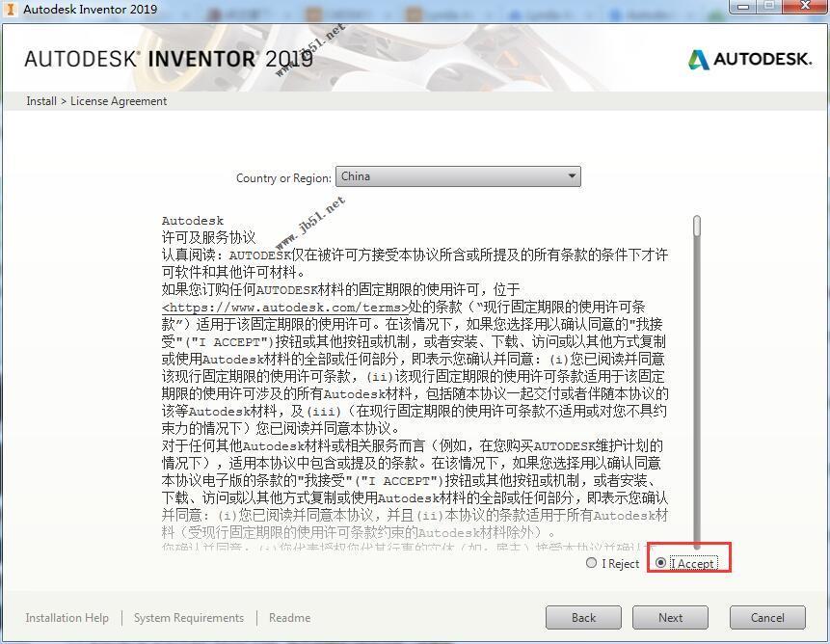Screen dimensions: 830x644
Task: Click the license agreement scrollbar thumb
Action: 697,226
